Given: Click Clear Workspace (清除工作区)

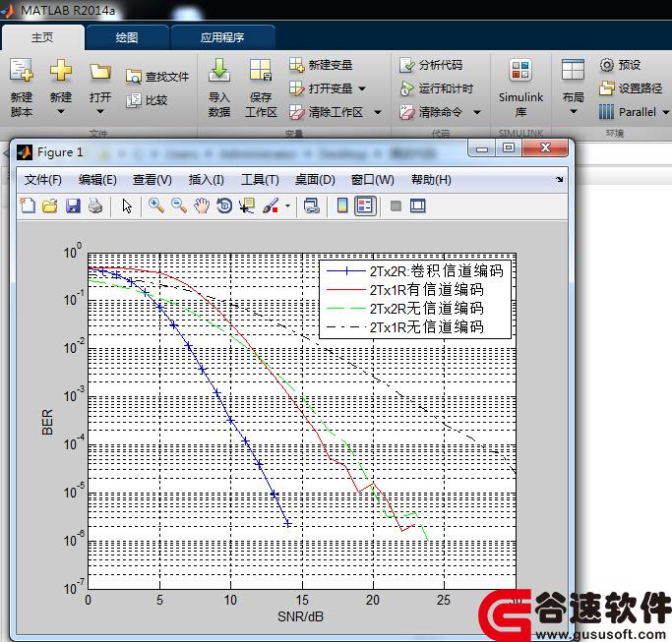Looking at the screenshot, I should coord(326,112).
